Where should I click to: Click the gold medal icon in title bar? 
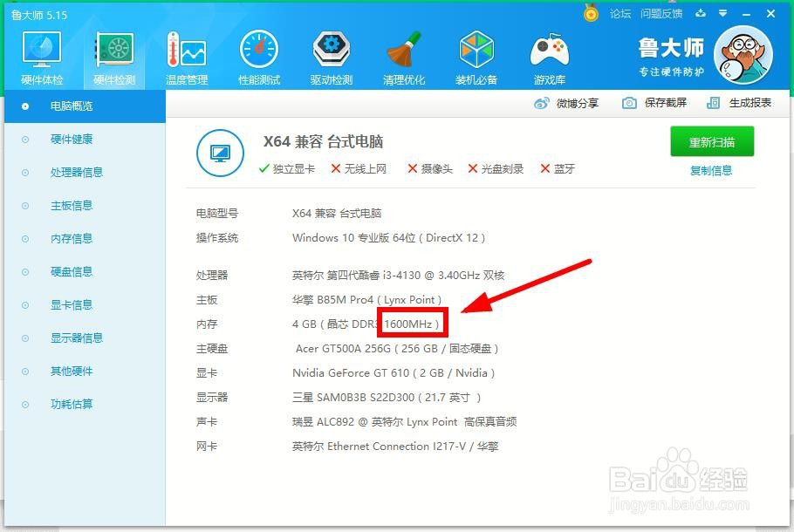(591, 14)
